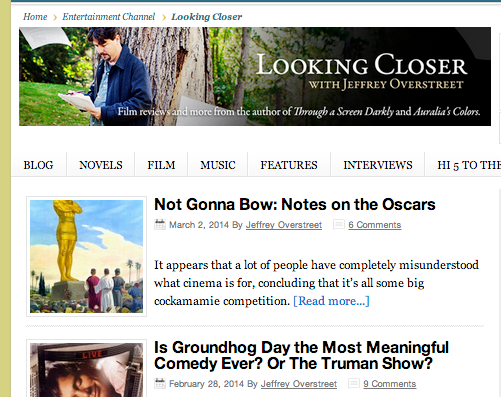The height and width of the screenshot is (397, 501).
Task: Open the golden Oscar statue thumbnail
Action: [x=86, y=256]
